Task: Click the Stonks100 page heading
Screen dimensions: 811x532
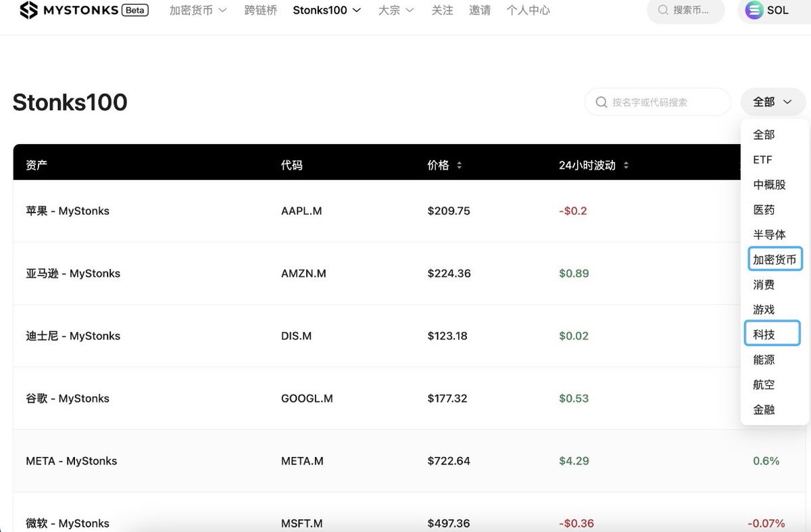Action: pos(70,102)
